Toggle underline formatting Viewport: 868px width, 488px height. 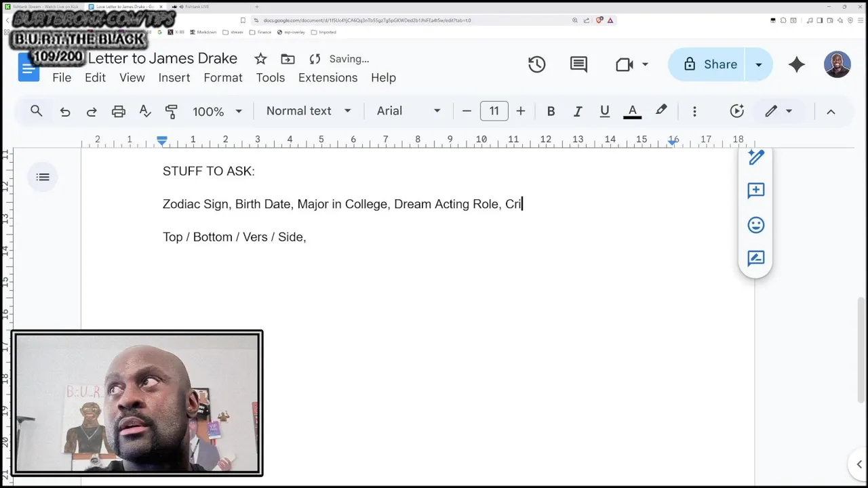[x=604, y=111]
